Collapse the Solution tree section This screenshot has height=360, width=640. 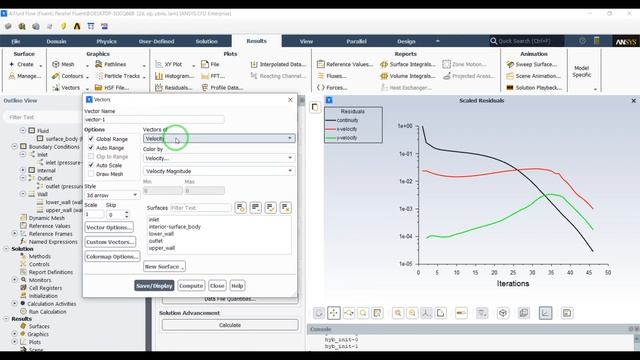[x=7, y=249]
